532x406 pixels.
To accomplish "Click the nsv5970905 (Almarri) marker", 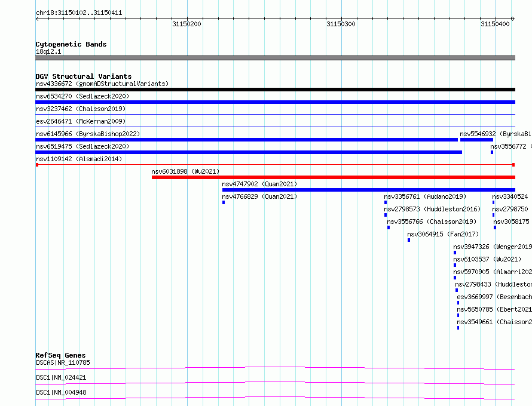I will tap(455, 278).
